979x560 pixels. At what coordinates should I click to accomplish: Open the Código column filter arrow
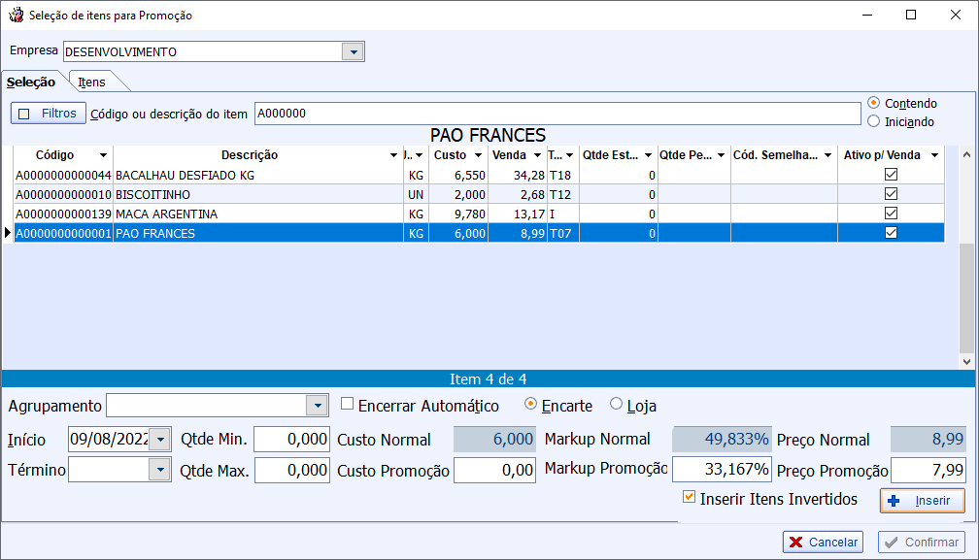[103, 155]
